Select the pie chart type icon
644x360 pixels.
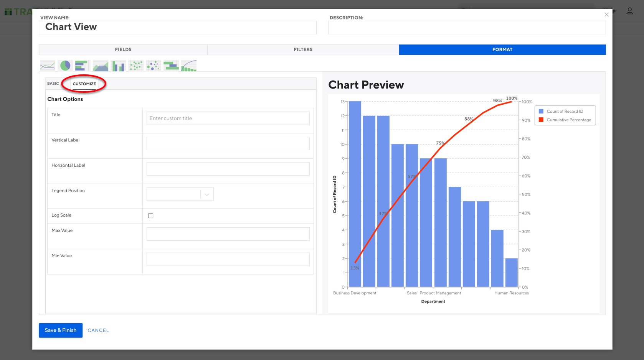(65, 66)
